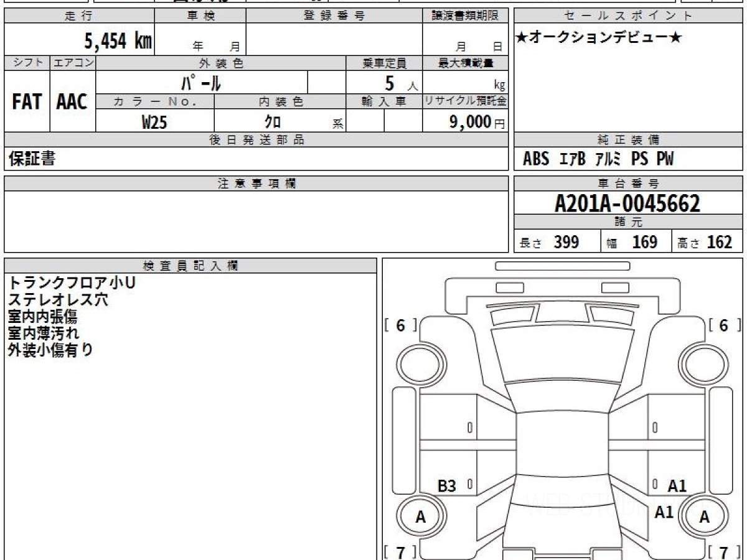The image size is (747, 560).
Task: Click the B3 damage mark on the diagram
Action: click(447, 486)
